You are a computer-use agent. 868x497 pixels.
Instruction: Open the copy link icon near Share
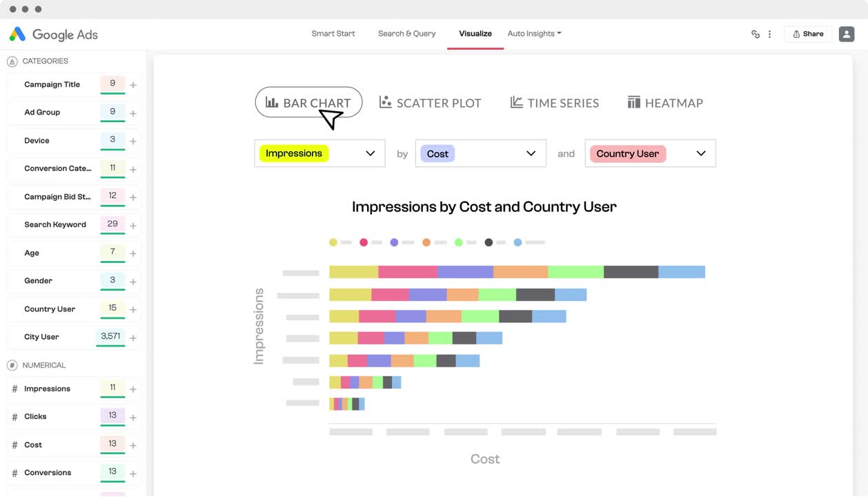coord(755,33)
